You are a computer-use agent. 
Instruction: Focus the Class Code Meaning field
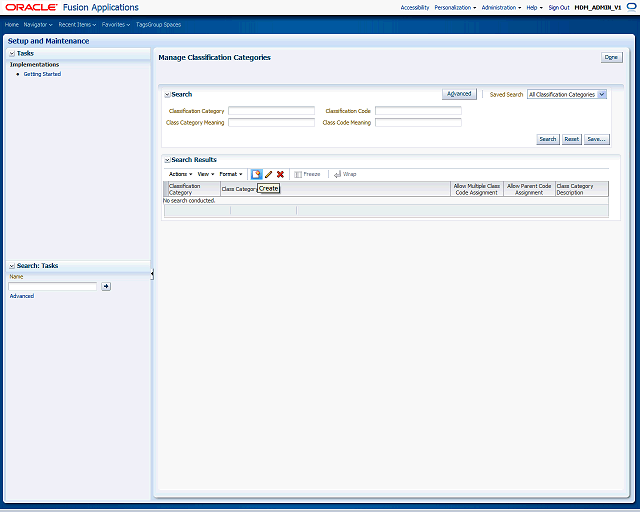[x=418, y=122]
